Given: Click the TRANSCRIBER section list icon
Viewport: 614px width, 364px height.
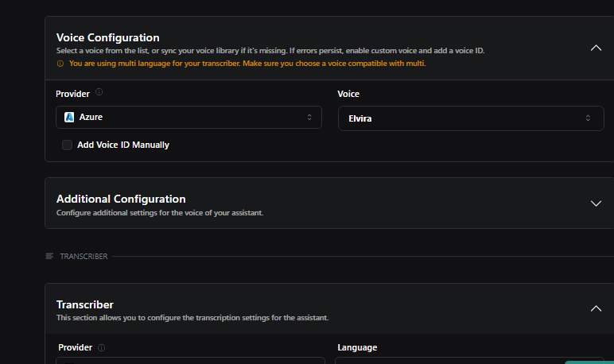Looking at the screenshot, I should coord(50,256).
